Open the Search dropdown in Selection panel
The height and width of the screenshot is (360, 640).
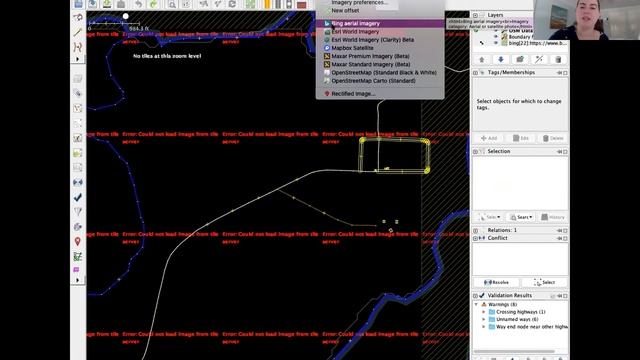(521, 217)
